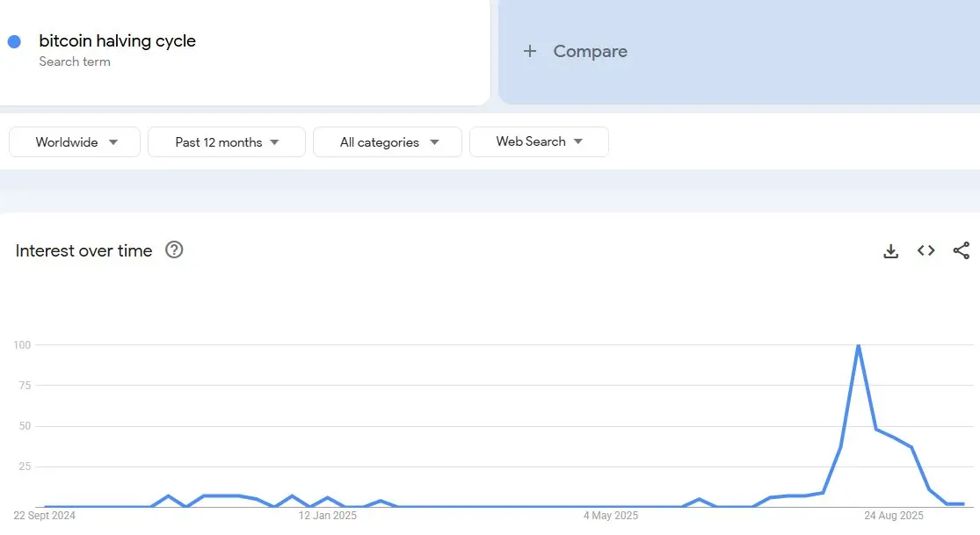
Task: Click the 22 Sept 2024 axis label
Action: point(45,516)
